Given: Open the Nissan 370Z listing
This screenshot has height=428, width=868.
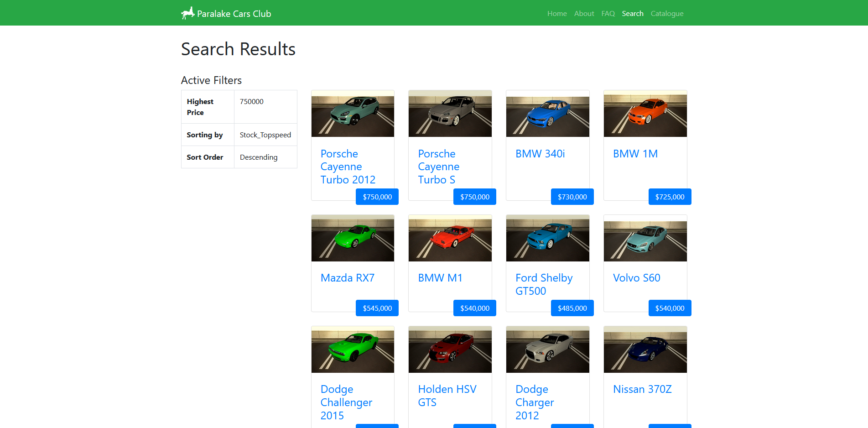Looking at the screenshot, I should point(642,389).
